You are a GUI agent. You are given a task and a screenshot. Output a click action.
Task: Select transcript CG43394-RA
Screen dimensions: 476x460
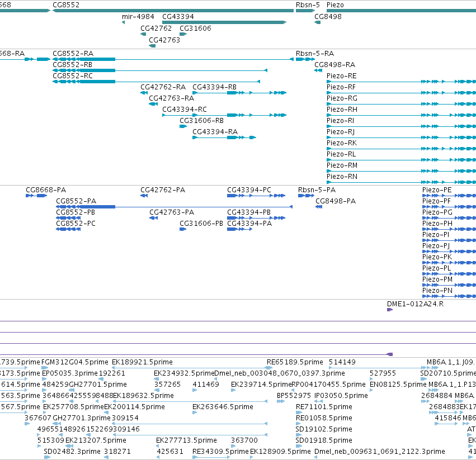(x=215, y=132)
